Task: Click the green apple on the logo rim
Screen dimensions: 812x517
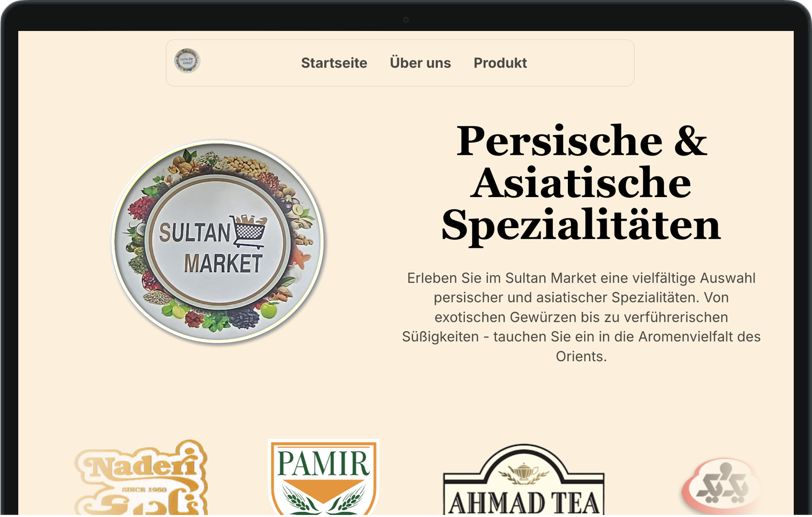Action: tap(268, 309)
